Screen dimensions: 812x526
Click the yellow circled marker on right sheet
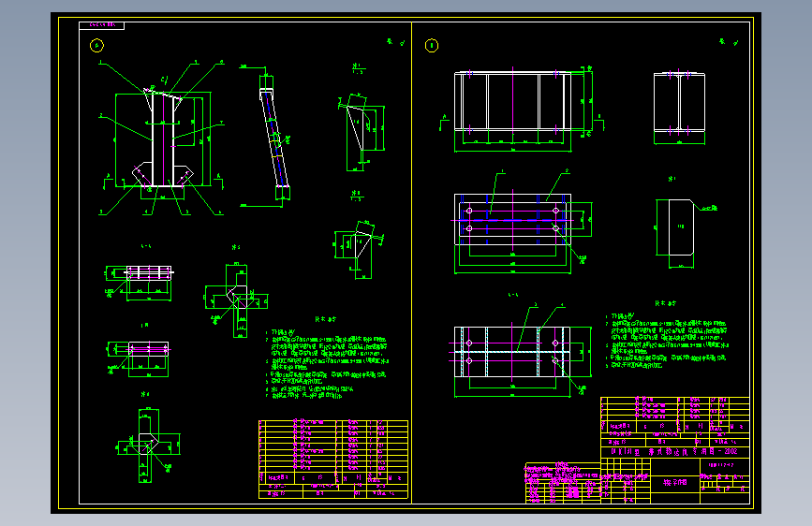[x=432, y=46]
